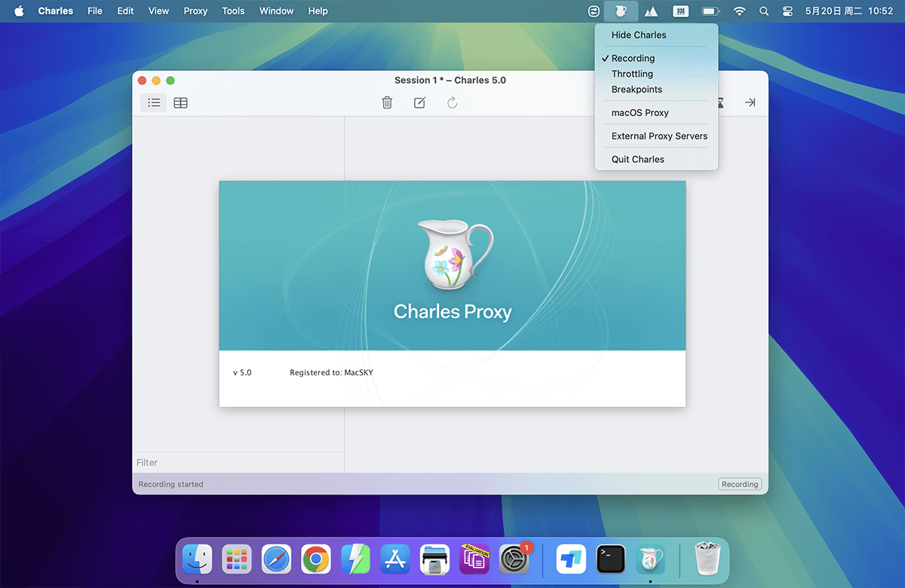Click the Charles jug icon in Dock
Viewport: 905px width, 588px height.
point(650,559)
